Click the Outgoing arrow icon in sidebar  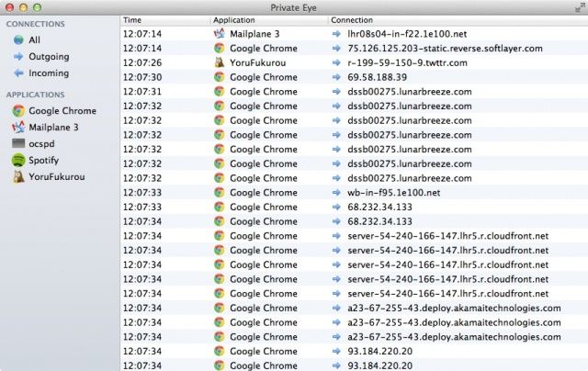(x=17, y=57)
